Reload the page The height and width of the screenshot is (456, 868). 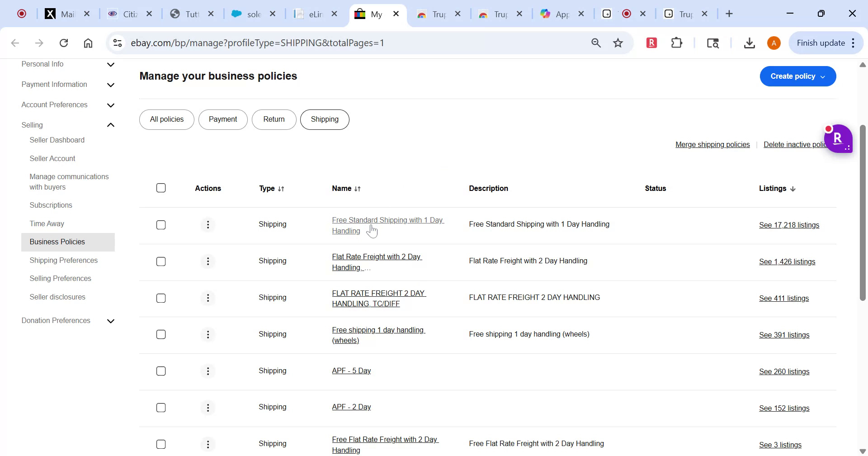click(x=64, y=43)
